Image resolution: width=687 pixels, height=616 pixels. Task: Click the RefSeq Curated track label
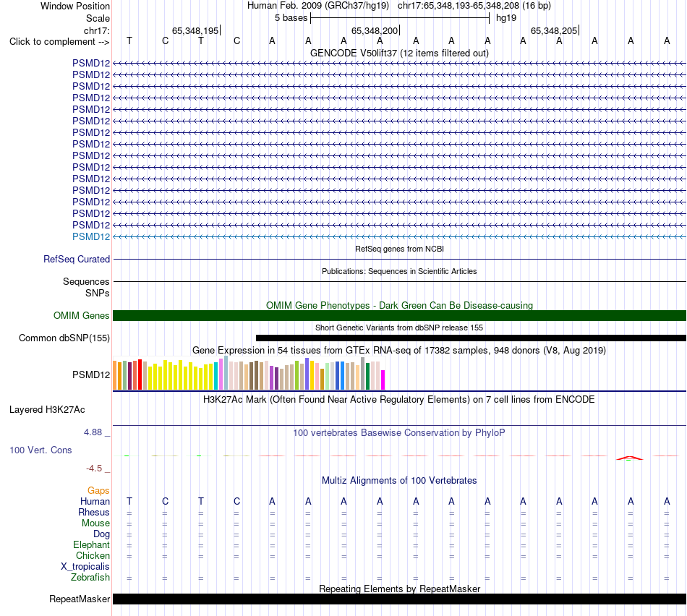point(77,260)
